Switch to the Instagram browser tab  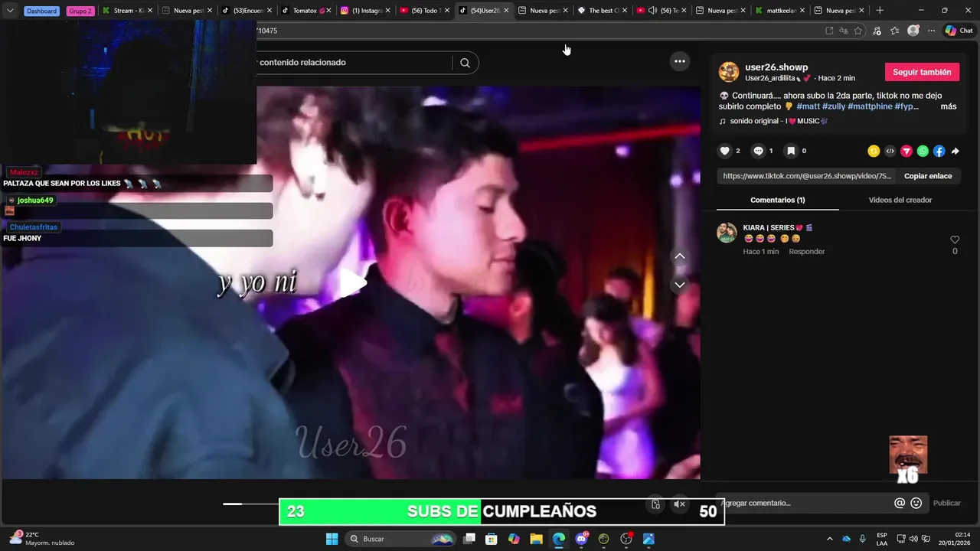[364, 11]
